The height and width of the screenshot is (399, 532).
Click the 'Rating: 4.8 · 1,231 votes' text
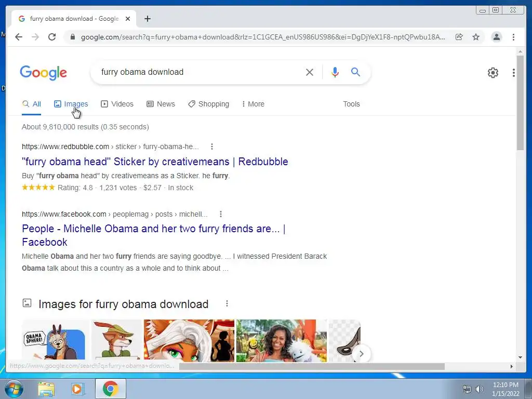97,188
